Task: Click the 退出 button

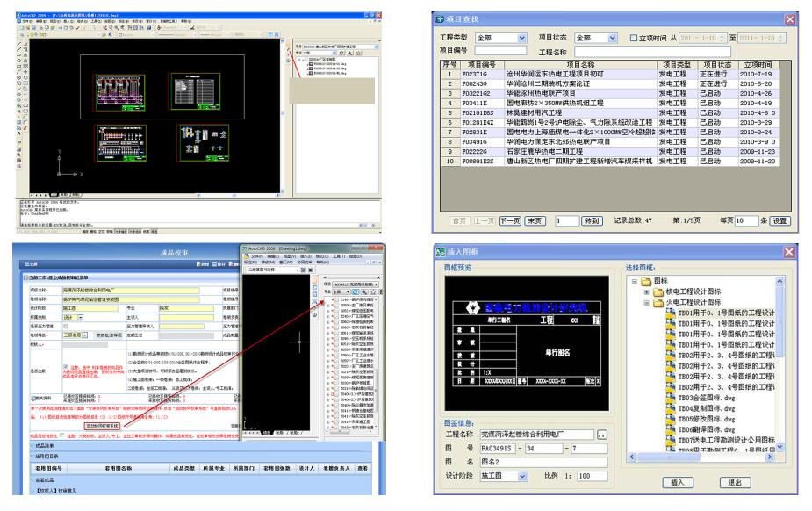Action: [736, 483]
